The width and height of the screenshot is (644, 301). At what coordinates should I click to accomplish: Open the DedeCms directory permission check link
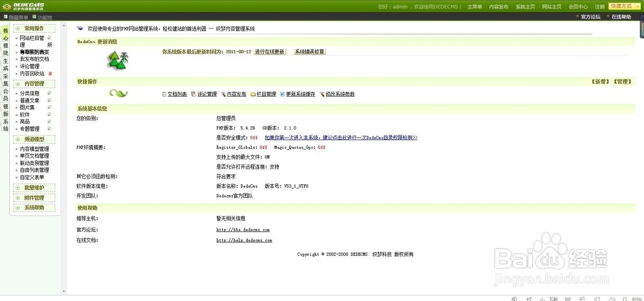coord(341,138)
